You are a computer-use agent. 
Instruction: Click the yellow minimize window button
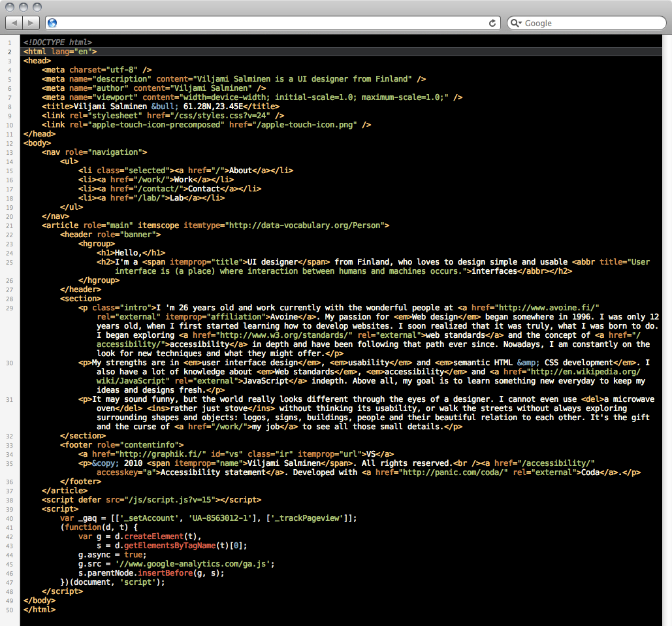click(x=24, y=7)
